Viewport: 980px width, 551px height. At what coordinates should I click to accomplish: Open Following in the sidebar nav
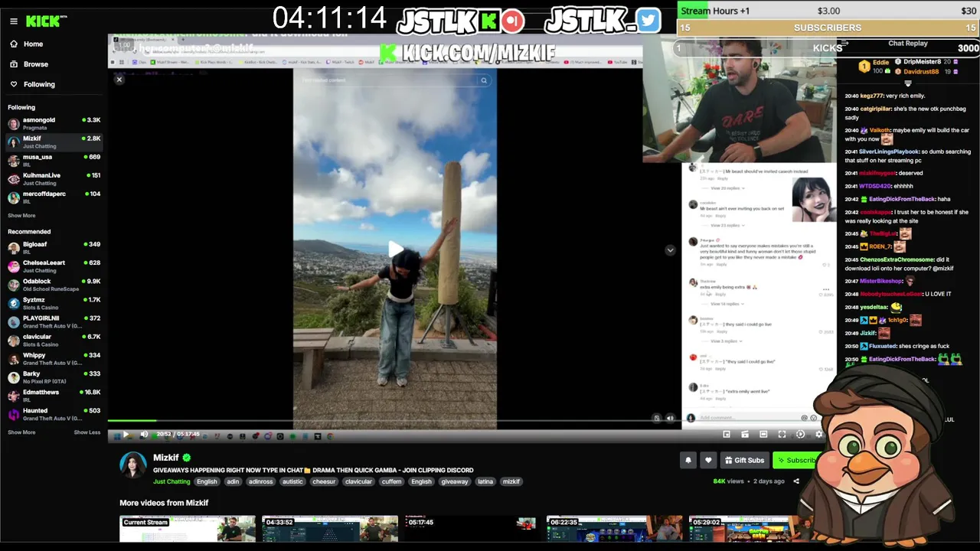pos(39,84)
